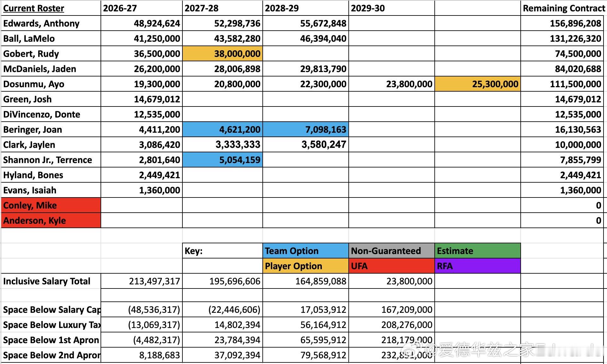This screenshot has width=607, height=364.
Task: Select Dosunmu's 2027-28 salary 20,800,000
Action: click(x=223, y=84)
